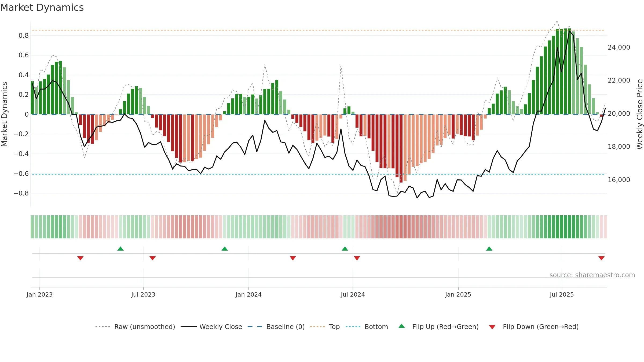Viewport: 644px width, 362px height.
Task: Select the red flip-down marker just after Jul 2024
Action: (357, 258)
